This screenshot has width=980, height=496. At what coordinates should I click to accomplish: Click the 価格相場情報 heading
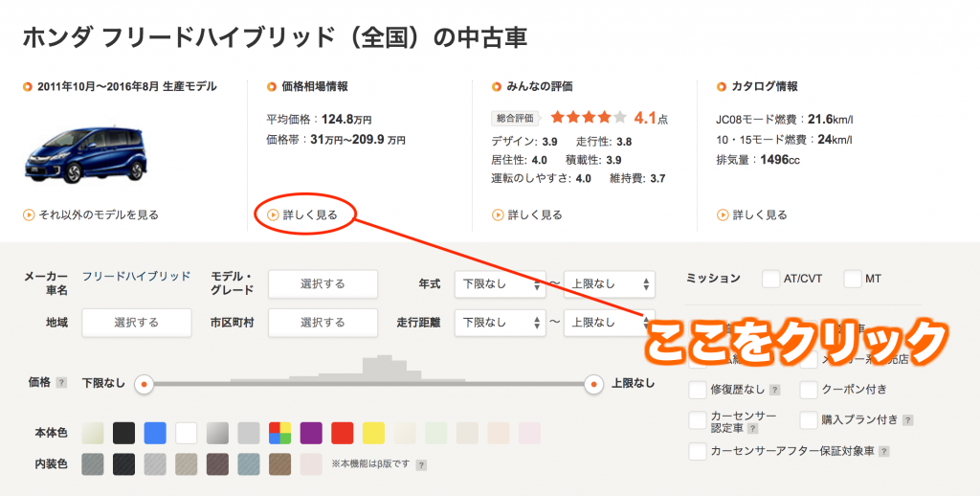point(315,86)
